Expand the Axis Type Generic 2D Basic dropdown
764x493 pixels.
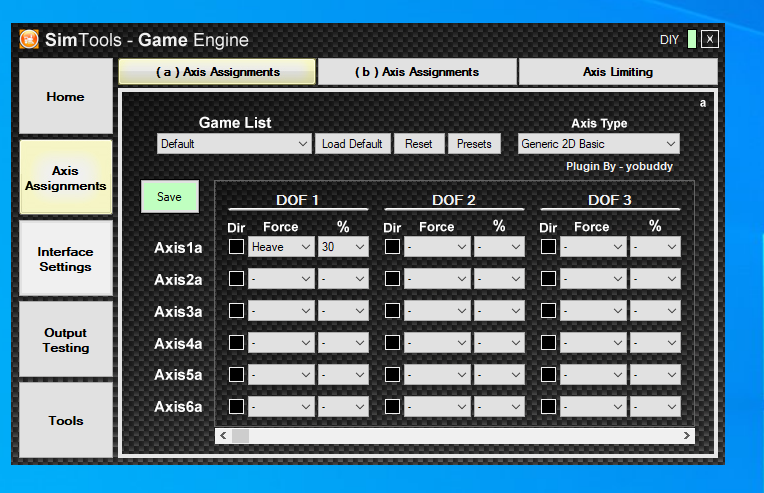(x=598, y=144)
